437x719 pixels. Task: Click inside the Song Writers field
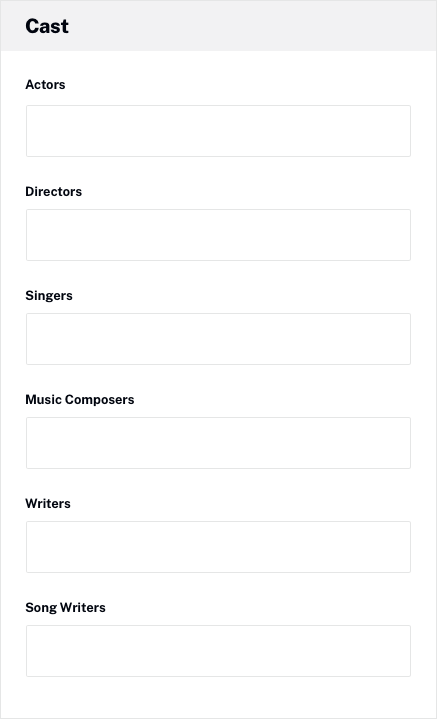tap(218, 651)
